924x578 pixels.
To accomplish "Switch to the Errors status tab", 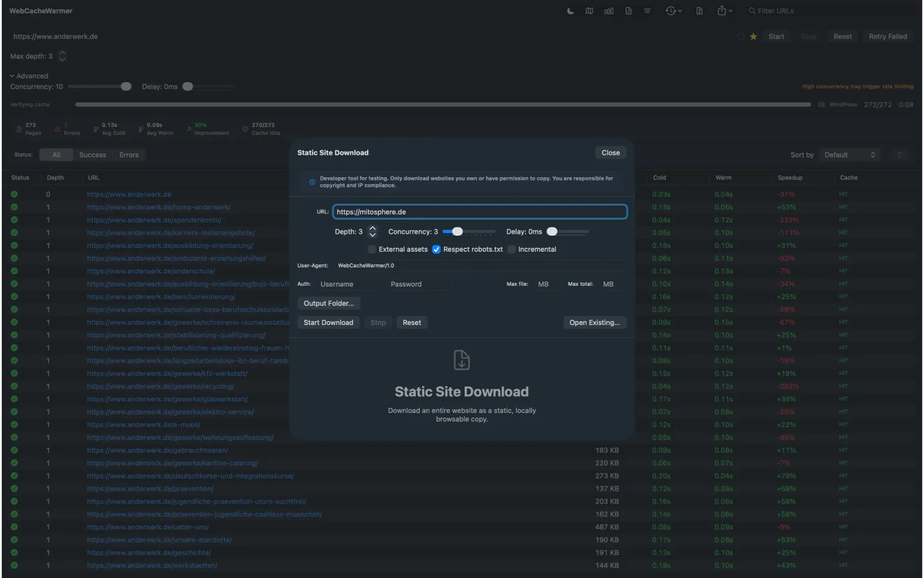I will point(129,155).
